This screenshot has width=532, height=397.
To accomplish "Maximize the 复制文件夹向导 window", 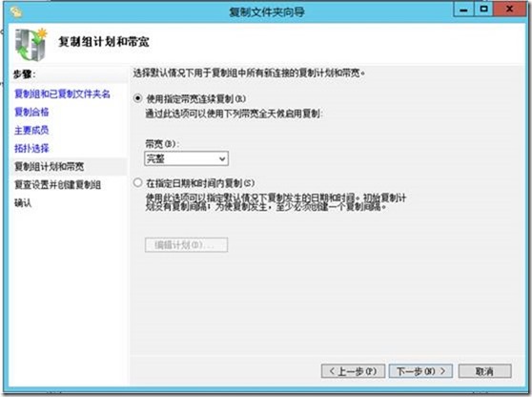I will [483, 10].
